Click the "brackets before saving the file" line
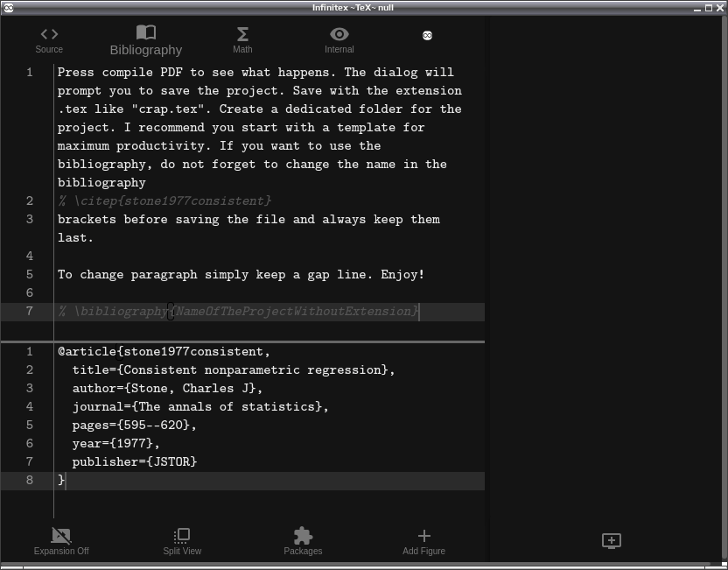Viewport: 728px width, 570px height. [248, 229]
